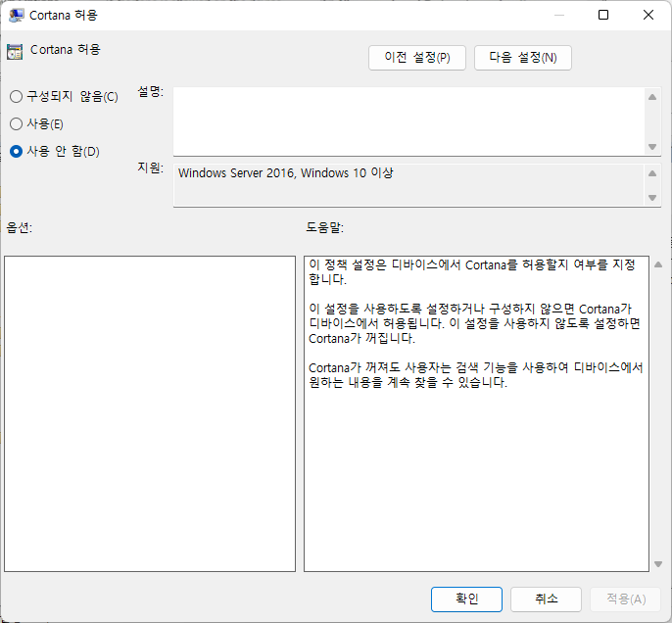Click the 도움말 label
Viewport: 672px width, 623px height.
click(324, 227)
